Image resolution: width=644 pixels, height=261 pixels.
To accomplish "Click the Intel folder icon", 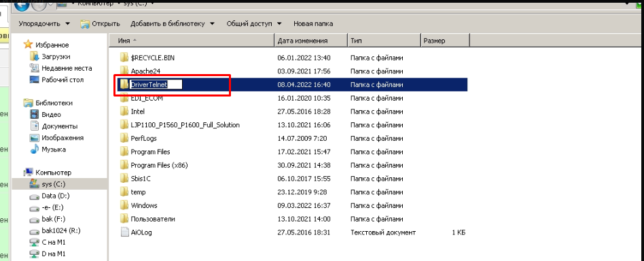I will coord(124,111).
